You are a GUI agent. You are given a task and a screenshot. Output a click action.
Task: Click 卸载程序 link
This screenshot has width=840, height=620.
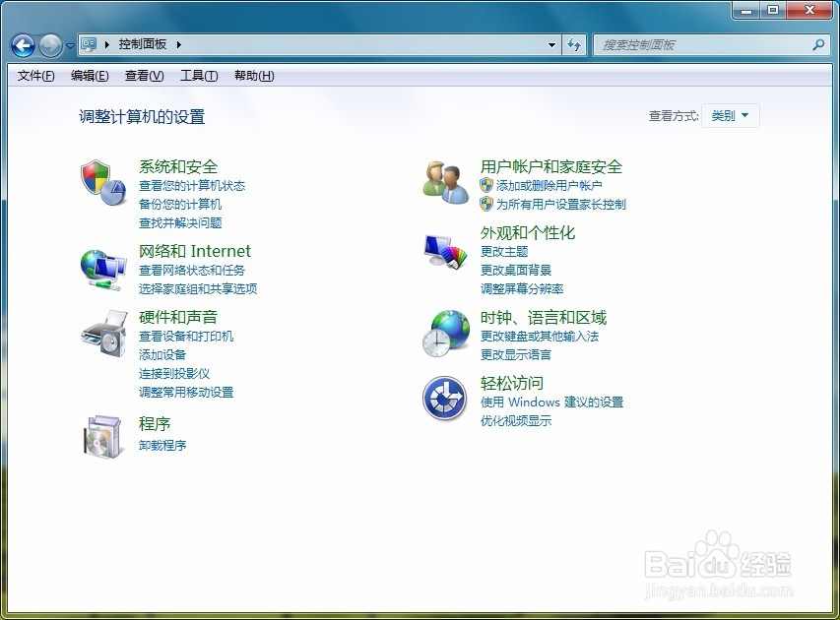tap(162, 446)
